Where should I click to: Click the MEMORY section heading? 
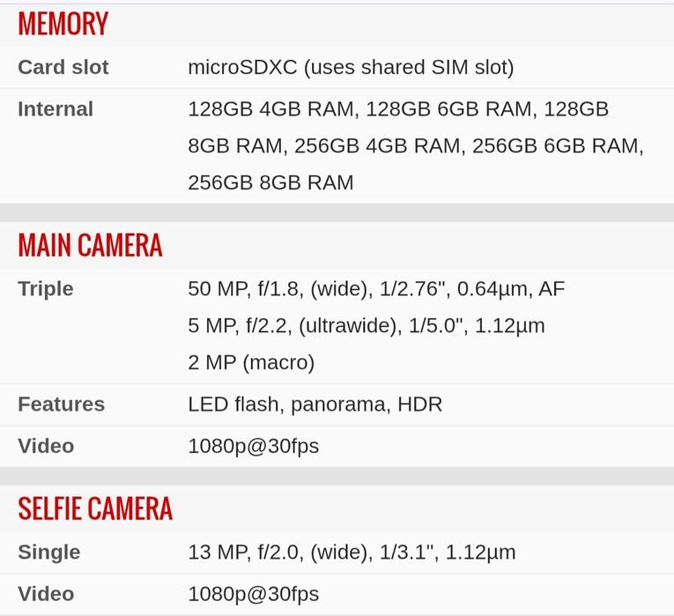click(63, 24)
